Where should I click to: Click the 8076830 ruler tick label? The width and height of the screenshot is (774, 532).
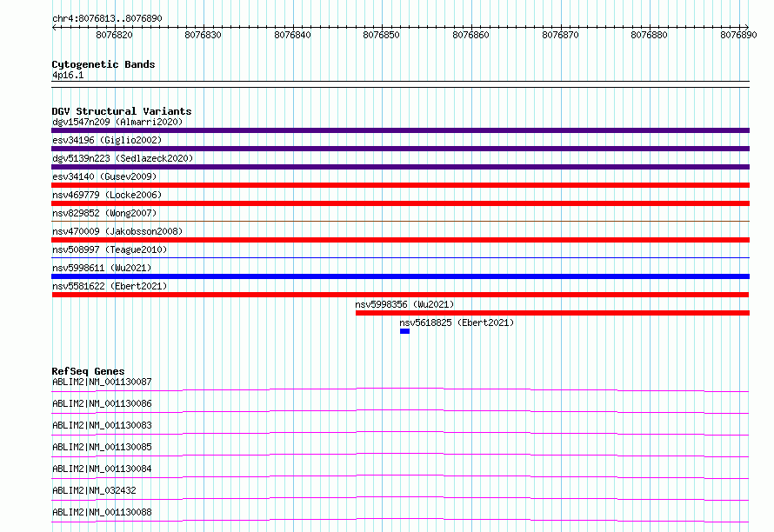(203, 35)
